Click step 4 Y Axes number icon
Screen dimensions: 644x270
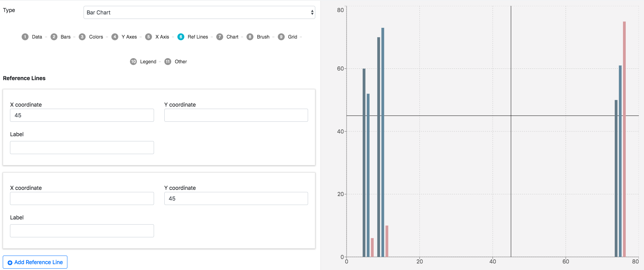point(115,37)
